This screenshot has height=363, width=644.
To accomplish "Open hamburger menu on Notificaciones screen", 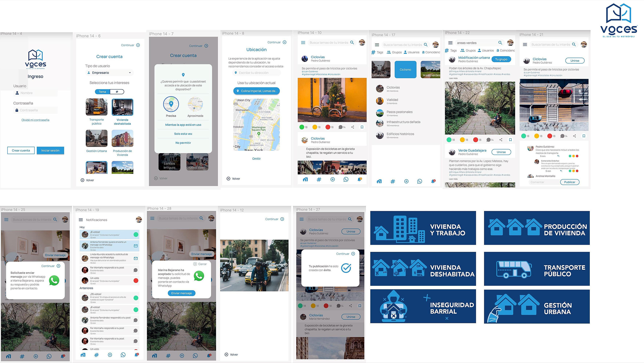I will coord(81,220).
